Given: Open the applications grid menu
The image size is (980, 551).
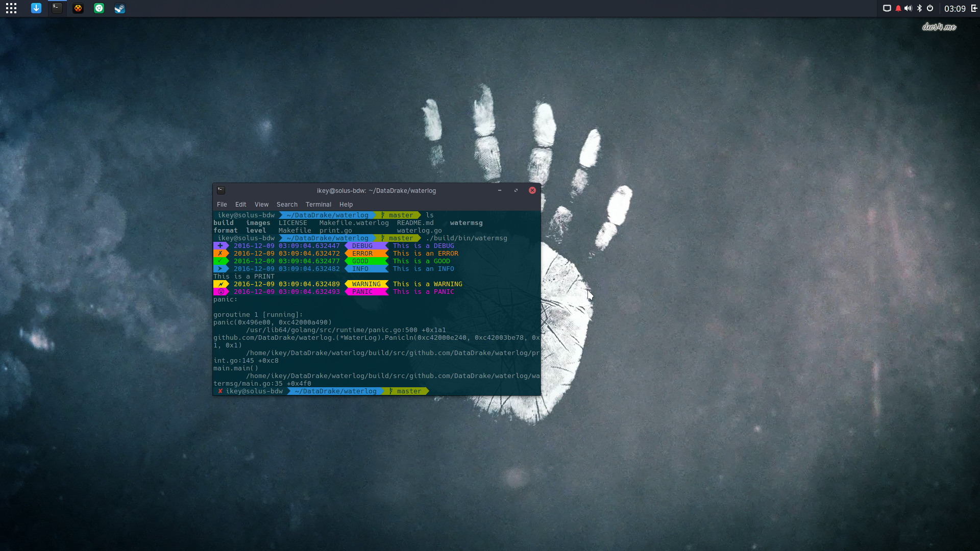Looking at the screenshot, I should click(x=11, y=8).
